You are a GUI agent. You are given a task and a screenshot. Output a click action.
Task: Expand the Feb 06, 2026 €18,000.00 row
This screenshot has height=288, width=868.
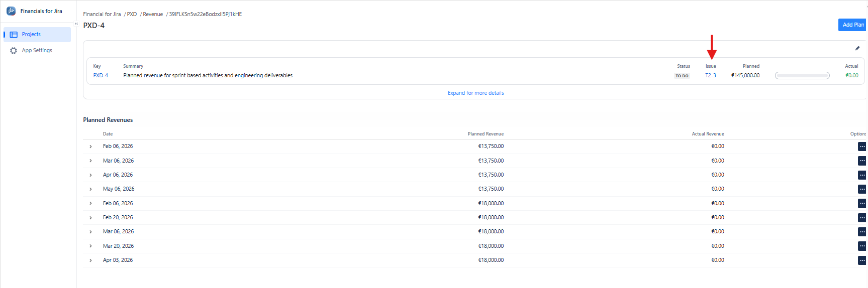click(x=90, y=203)
